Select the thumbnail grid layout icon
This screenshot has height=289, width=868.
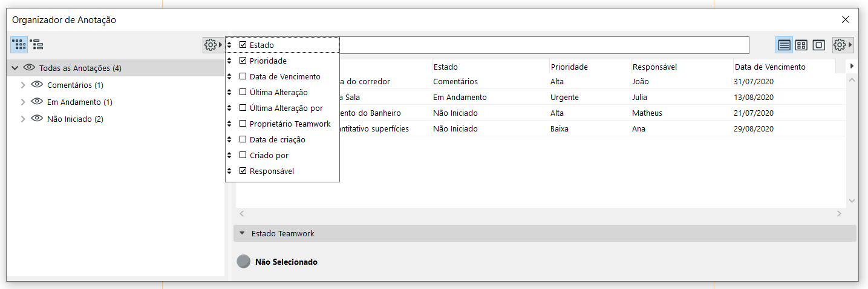tap(801, 45)
